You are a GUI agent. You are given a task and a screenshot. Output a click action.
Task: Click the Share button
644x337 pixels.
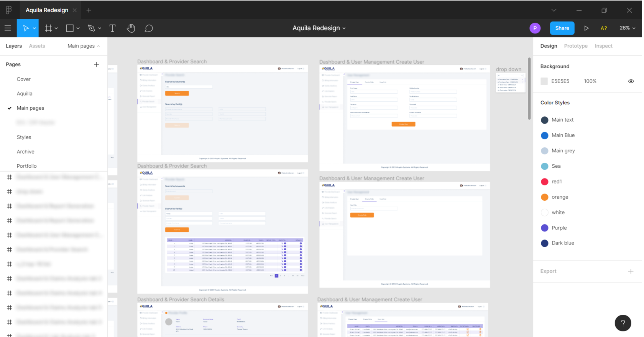(562, 28)
